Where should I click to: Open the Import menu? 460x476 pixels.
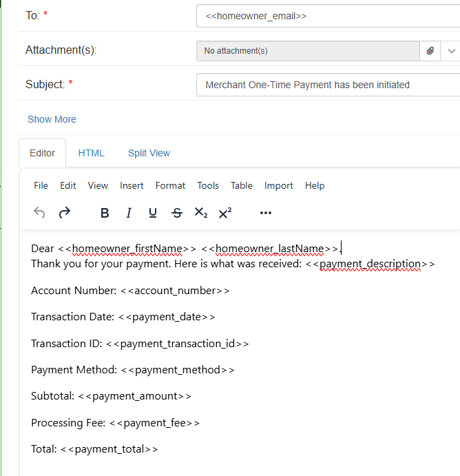point(279,185)
